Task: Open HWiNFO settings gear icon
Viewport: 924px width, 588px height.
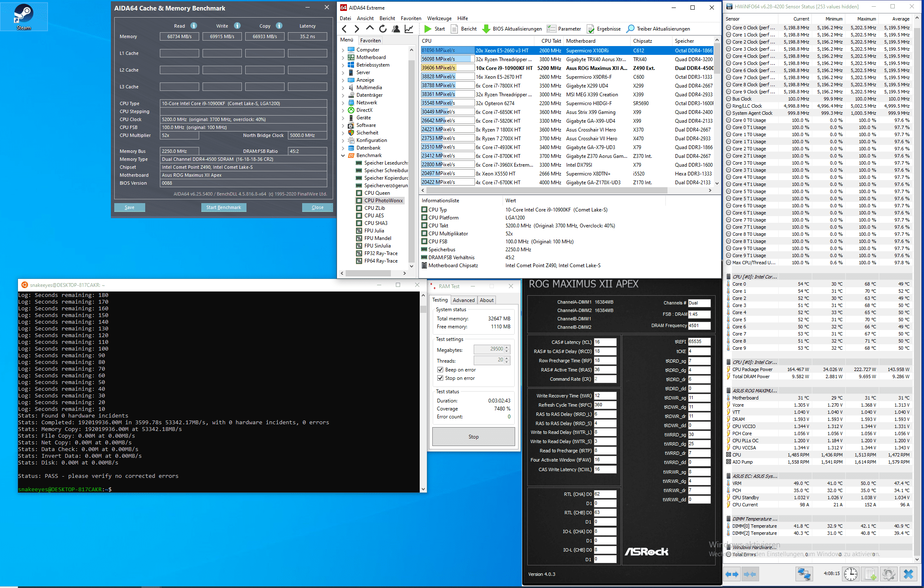Action: [889, 574]
